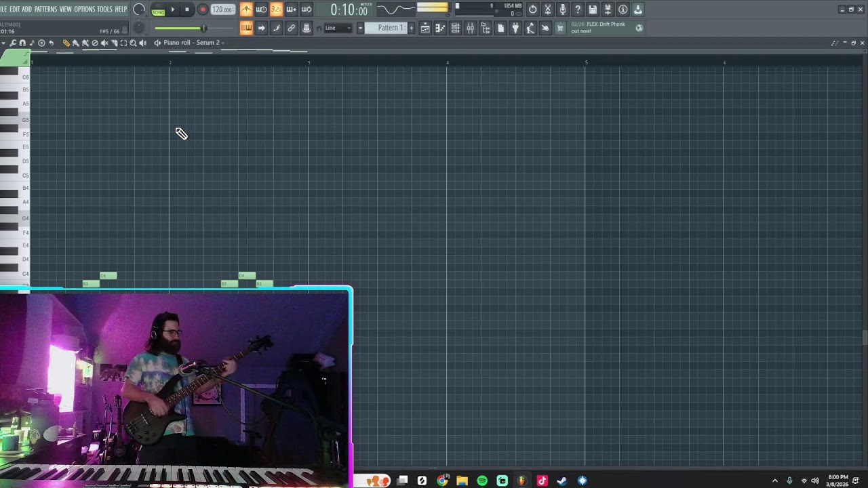This screenshot has height=488, width=868.
Task: Open the VIEW menu
Action: point(65,9)
